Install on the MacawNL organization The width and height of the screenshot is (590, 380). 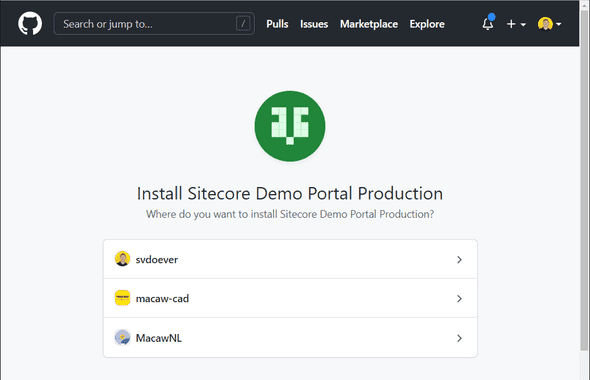click(290, 338)
